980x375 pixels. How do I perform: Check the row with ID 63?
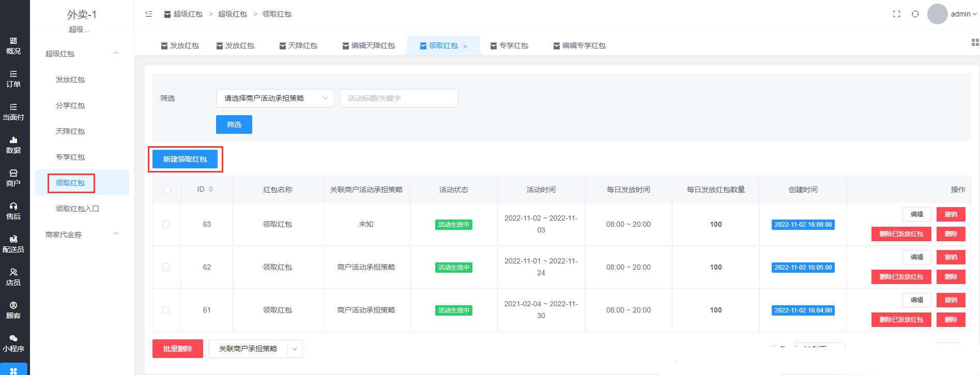[x=166, y=224]
